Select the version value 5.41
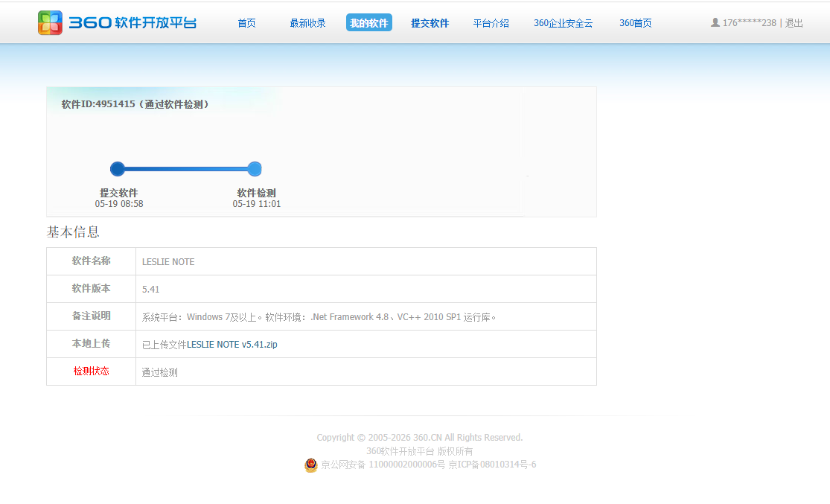Image resolution: width=830 pixels, height=504 pixels. click(151, 289)
